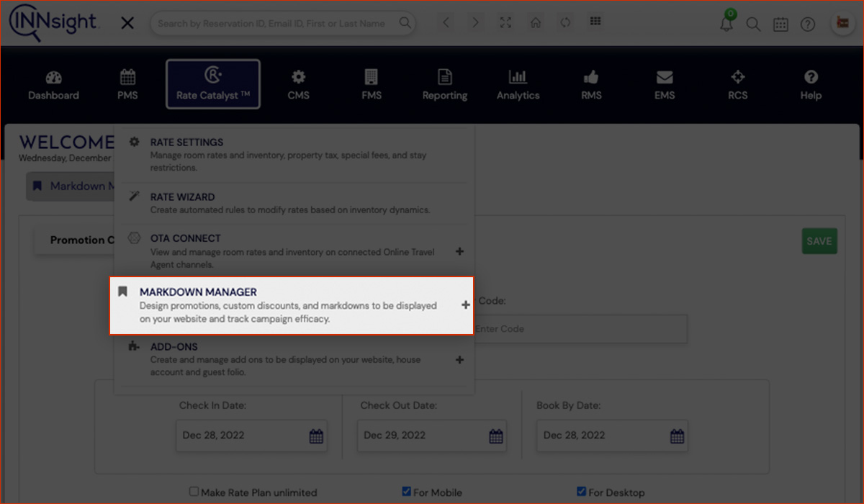Open the FMS module

click(372, 85)
